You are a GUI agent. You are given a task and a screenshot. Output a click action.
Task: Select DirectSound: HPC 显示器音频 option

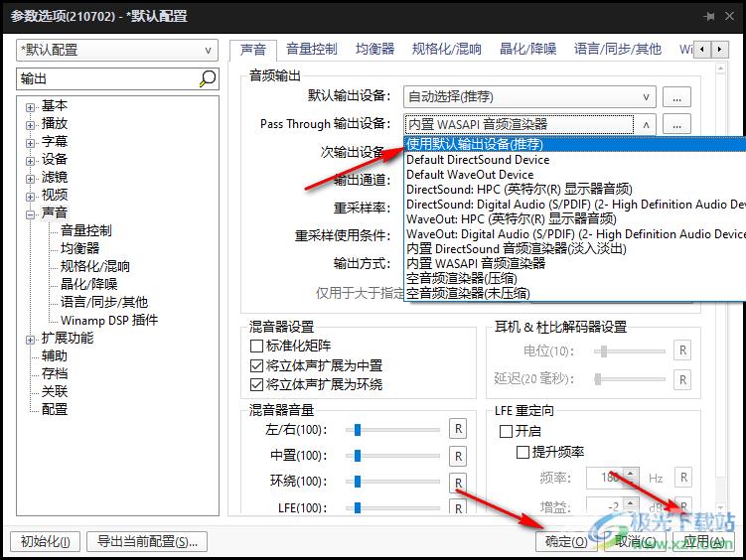[575, 190]
